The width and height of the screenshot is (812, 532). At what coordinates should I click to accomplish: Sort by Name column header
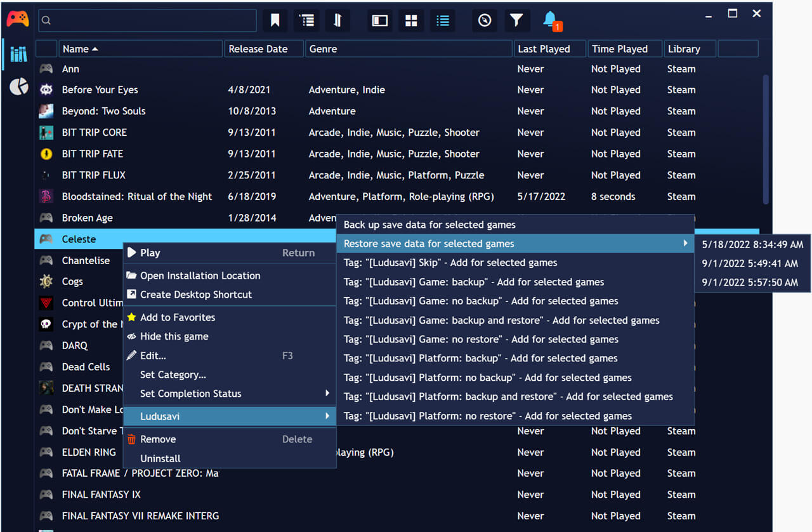[140, 48]
